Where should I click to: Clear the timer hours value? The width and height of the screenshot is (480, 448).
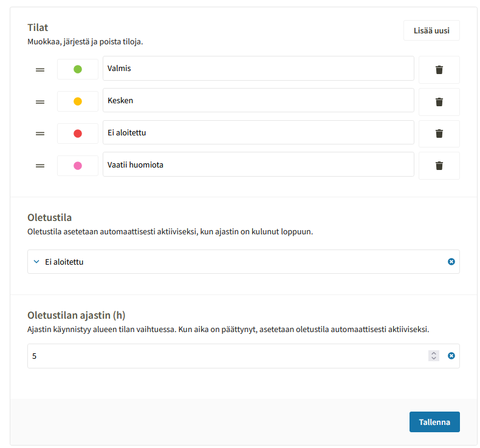click(451, 356)
